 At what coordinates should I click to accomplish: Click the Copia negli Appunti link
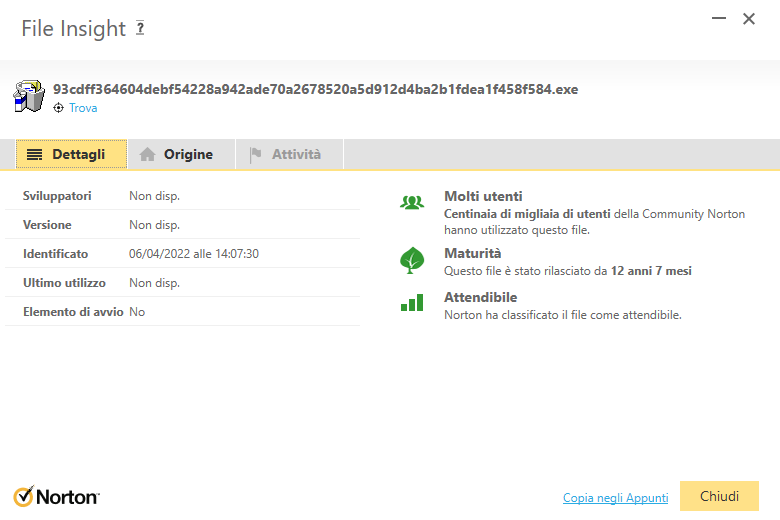[615, 498]
